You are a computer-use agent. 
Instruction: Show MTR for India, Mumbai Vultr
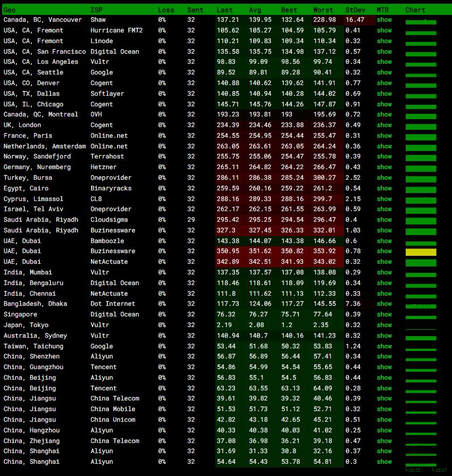384,272
